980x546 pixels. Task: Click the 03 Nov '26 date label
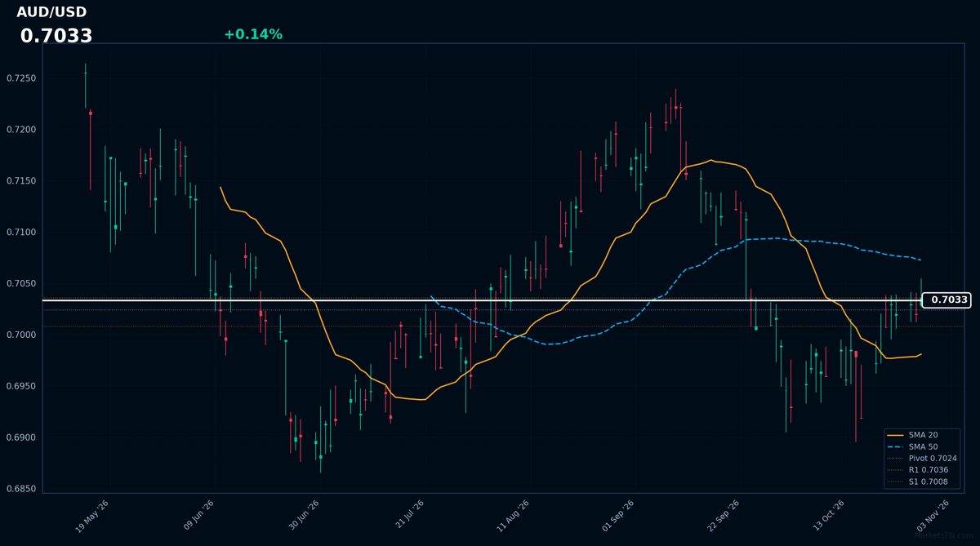933,516
